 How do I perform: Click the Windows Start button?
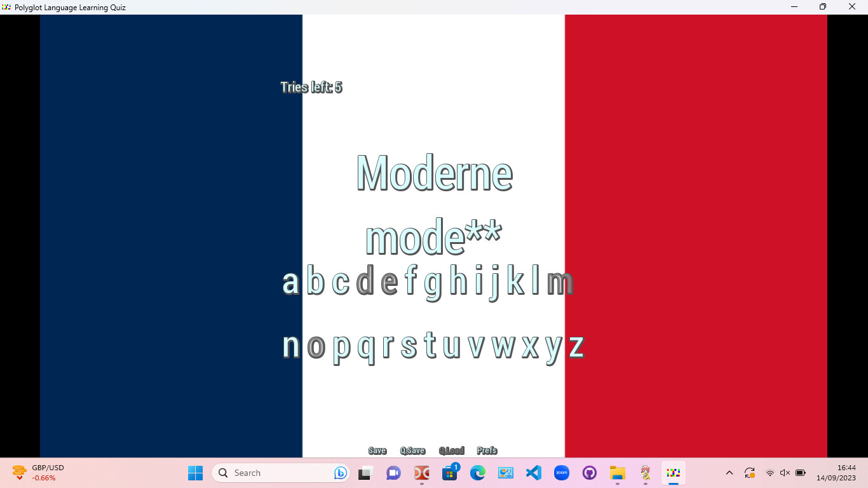(195, 473)
